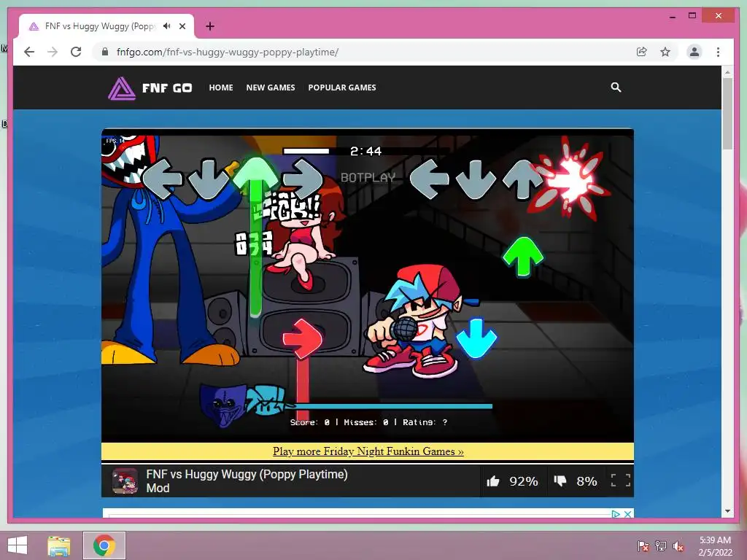Click the FNF GO purple triangle logo
The width and height of the screenshot is (747, 560).
click(x=122, y=88)
